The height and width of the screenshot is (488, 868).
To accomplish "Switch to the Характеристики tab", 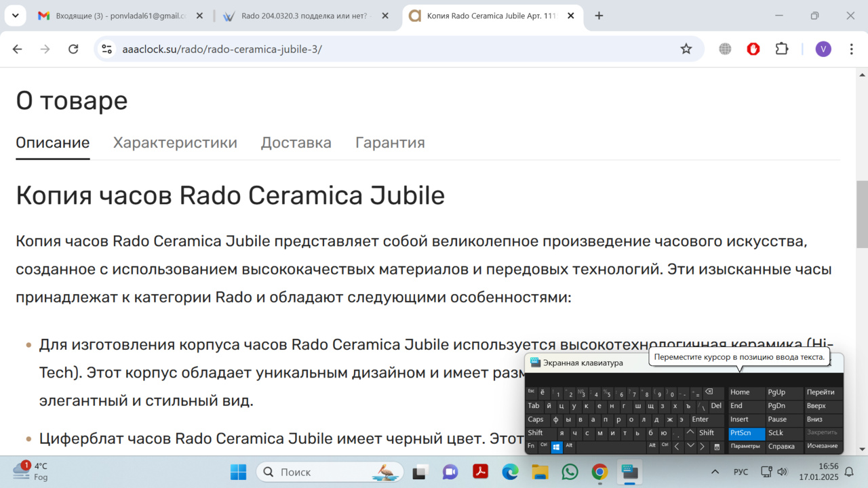I will [x=175, y=142].
